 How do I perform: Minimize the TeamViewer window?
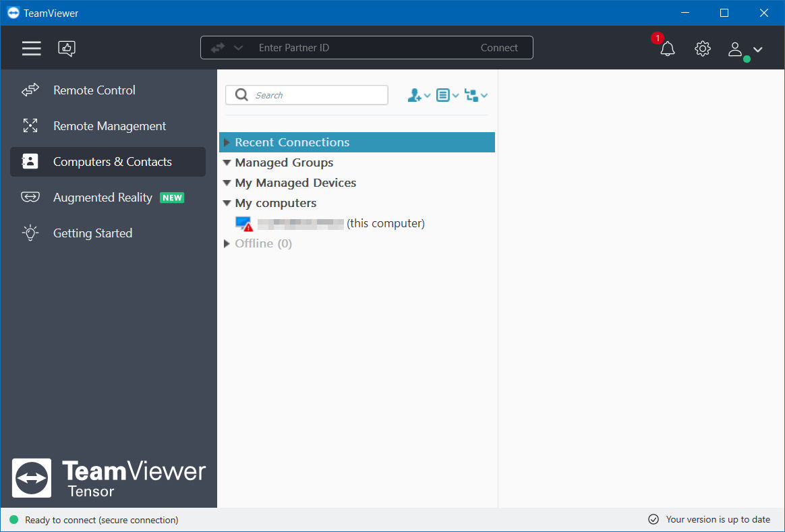coord(685,13)
